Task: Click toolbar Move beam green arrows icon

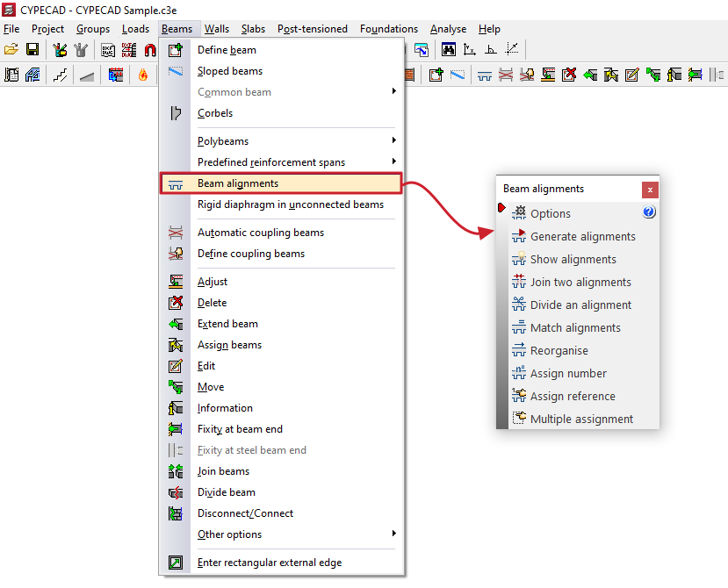Action: click(653, 75)
